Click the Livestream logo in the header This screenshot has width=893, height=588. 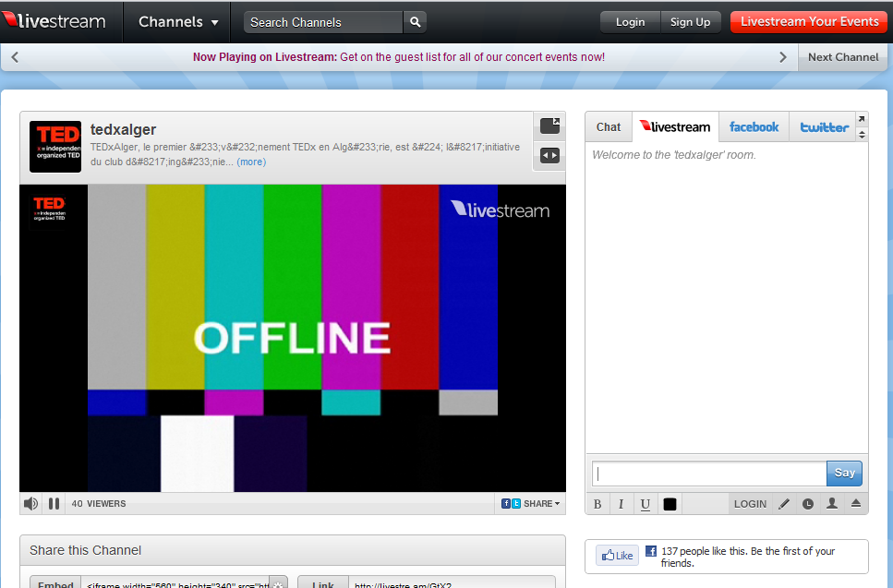coord(54,21)
